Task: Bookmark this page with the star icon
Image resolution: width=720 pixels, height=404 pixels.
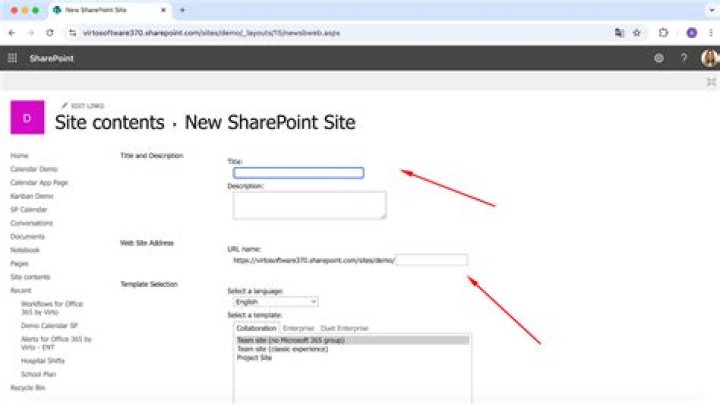Action: (x=636, y=32)
